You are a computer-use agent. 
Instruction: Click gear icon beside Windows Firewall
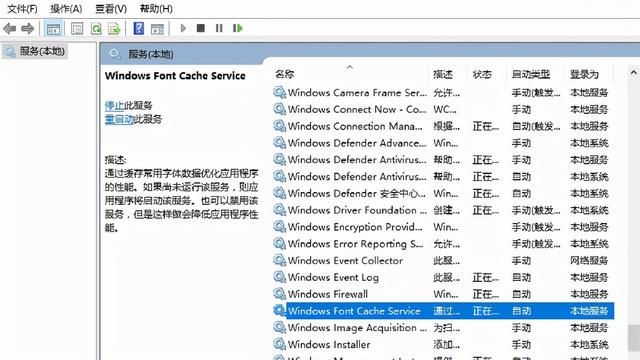point(279,294)
